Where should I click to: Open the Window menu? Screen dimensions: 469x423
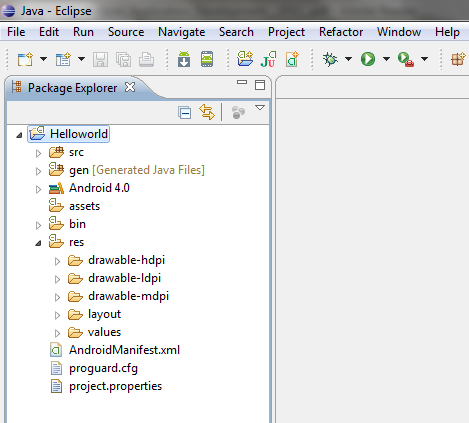click(399, 32)
